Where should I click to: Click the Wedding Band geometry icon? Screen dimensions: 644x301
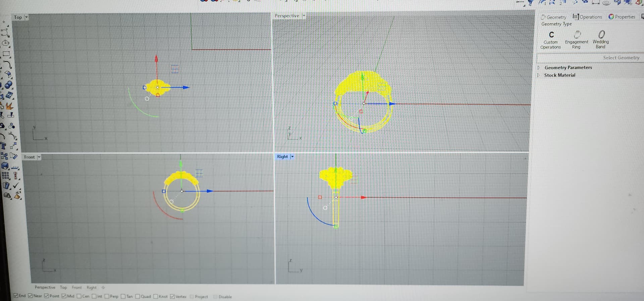click(x=601, y=34)
